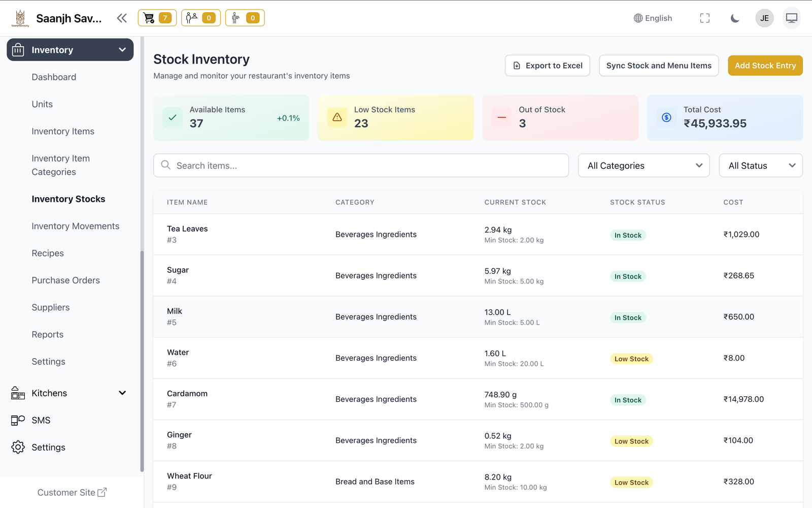
Task: Click the monitor display icon at top right
Action: click(791, 18)
